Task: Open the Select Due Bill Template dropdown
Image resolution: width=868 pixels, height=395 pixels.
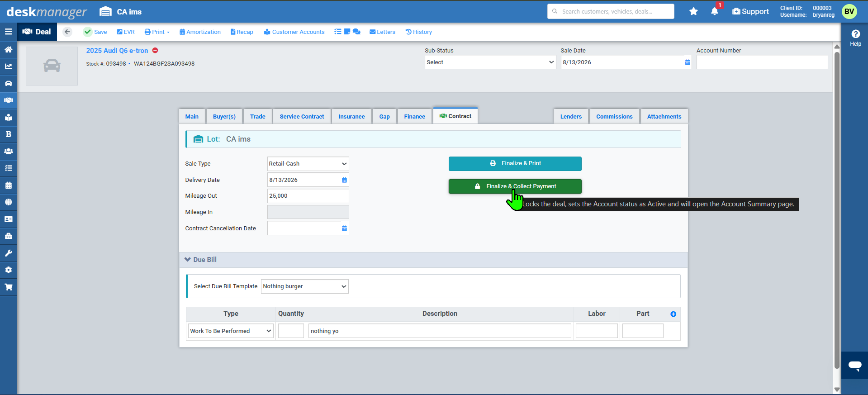Action: click(x=305, y=286)
